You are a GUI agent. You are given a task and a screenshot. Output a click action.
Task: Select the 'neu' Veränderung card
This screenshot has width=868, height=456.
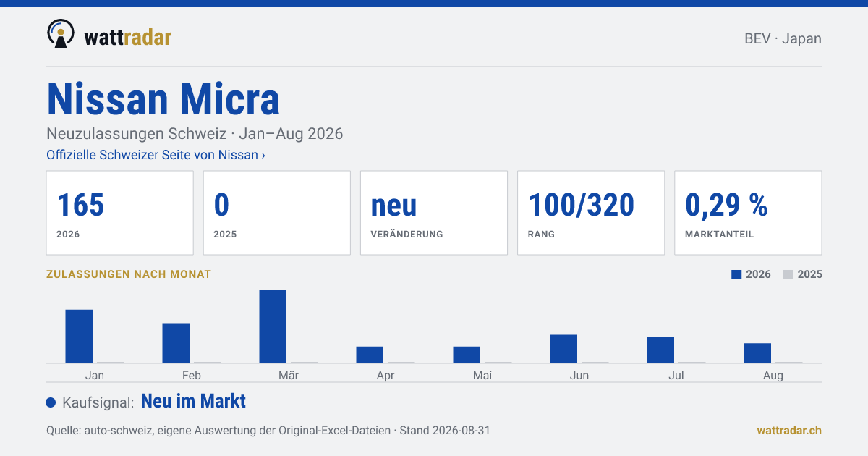click(x=434, y=213)
